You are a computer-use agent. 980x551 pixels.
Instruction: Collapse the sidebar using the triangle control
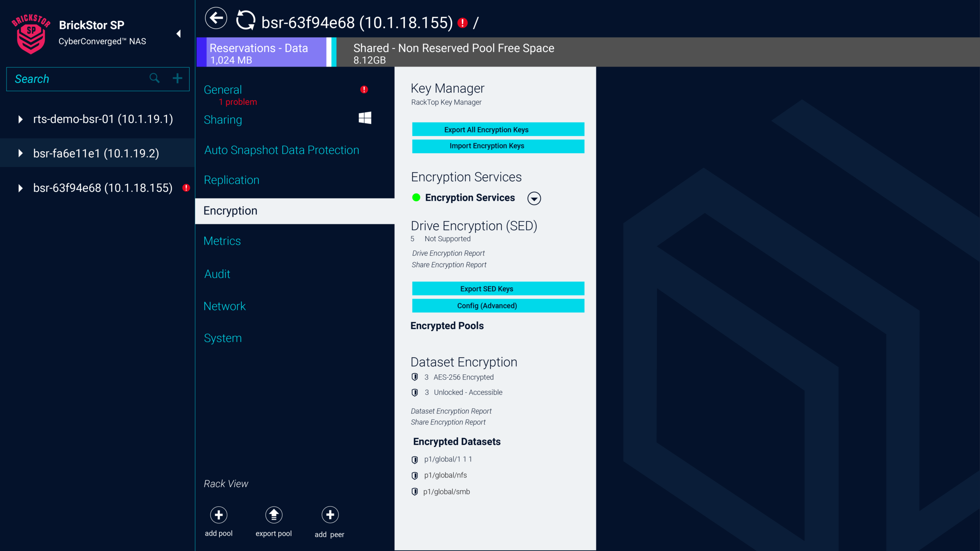pos(178,34)
